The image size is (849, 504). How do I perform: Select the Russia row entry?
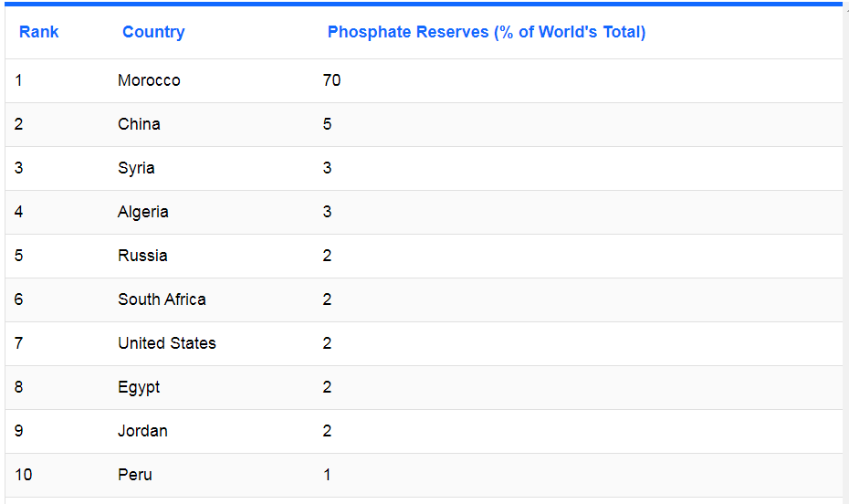pos(142,256)
